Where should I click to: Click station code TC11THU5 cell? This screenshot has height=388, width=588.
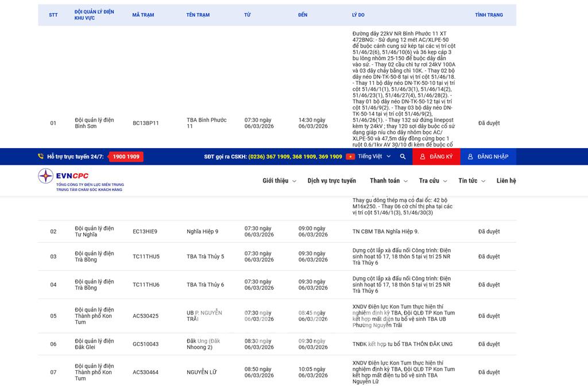point(146,257)
